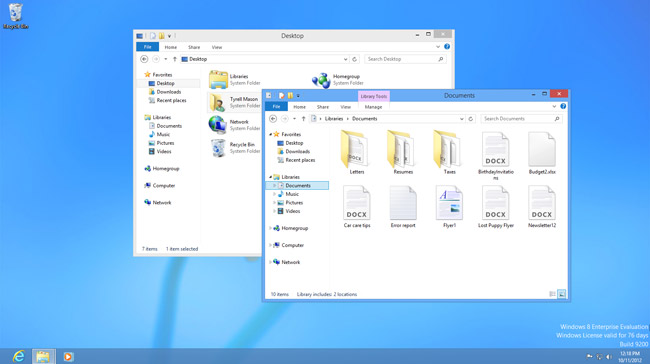Expand Homegroup in Documents navigation pane
Screen dimensions: 650x364
click(271, 228)
